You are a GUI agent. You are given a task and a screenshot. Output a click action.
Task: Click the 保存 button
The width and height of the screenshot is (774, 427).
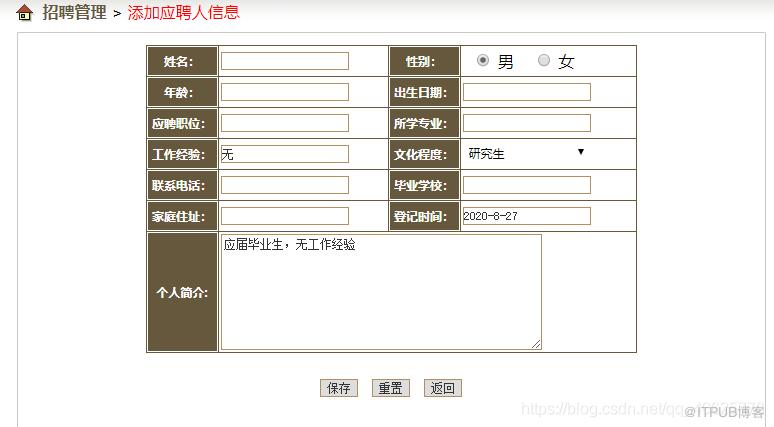[339, 388]
